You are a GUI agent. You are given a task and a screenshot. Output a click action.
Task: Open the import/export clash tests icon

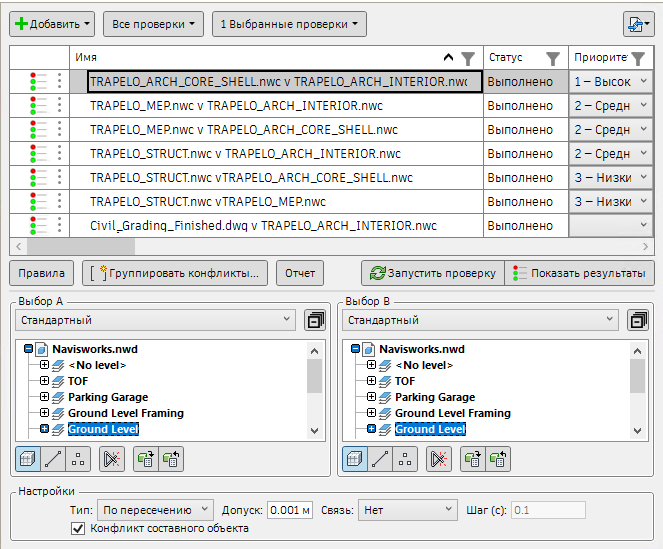[638, 24]
